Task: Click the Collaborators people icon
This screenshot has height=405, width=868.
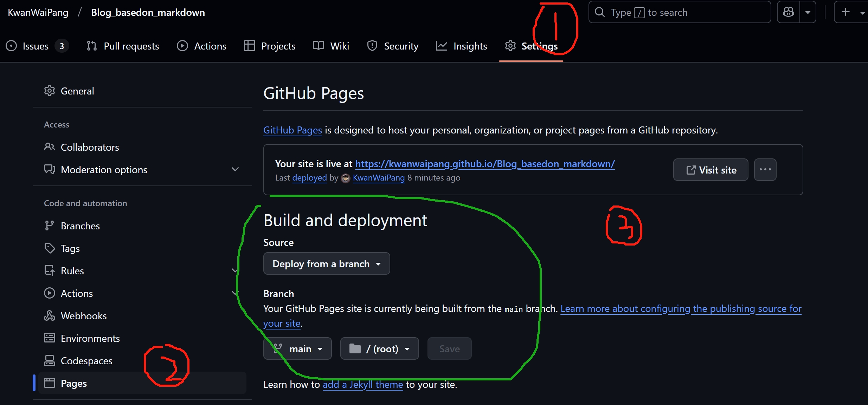Action: [x=50, y=147]
